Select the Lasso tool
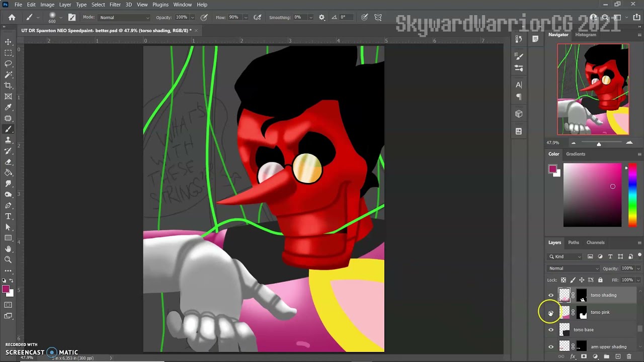 [8, 64]
